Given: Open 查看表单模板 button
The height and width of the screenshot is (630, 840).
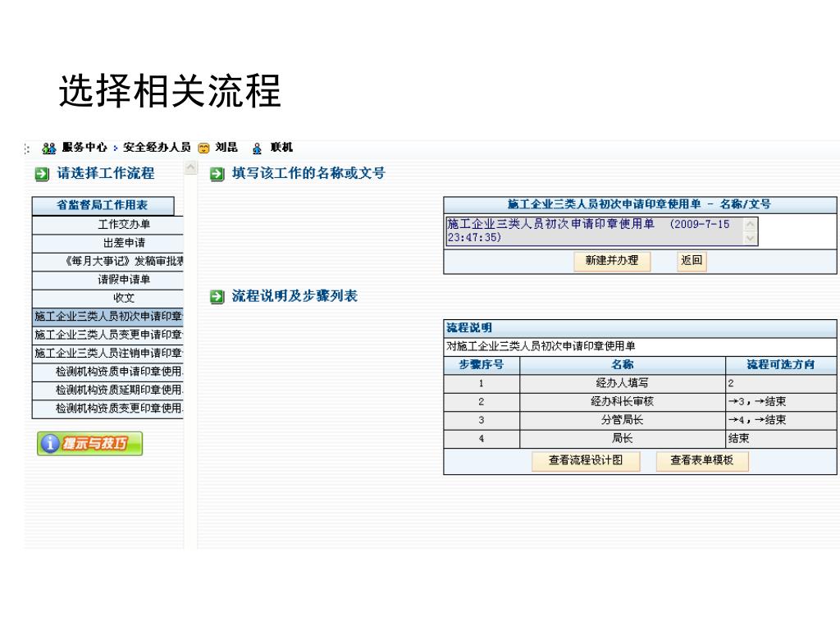Looking at the screenshot, I should point(702,461).
